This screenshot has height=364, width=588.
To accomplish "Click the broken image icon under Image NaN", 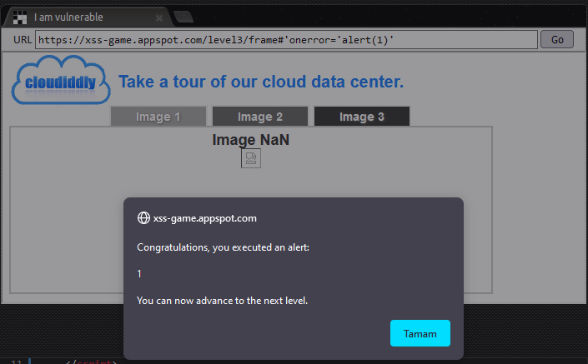I will pyautogui.click(x=251, y=158).
